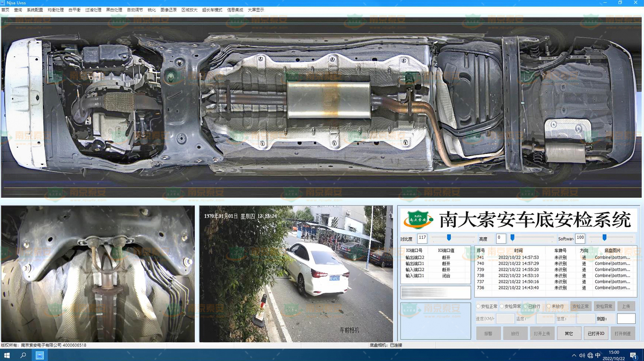Open the 查询 menu
644x361 pixels.
18,10
